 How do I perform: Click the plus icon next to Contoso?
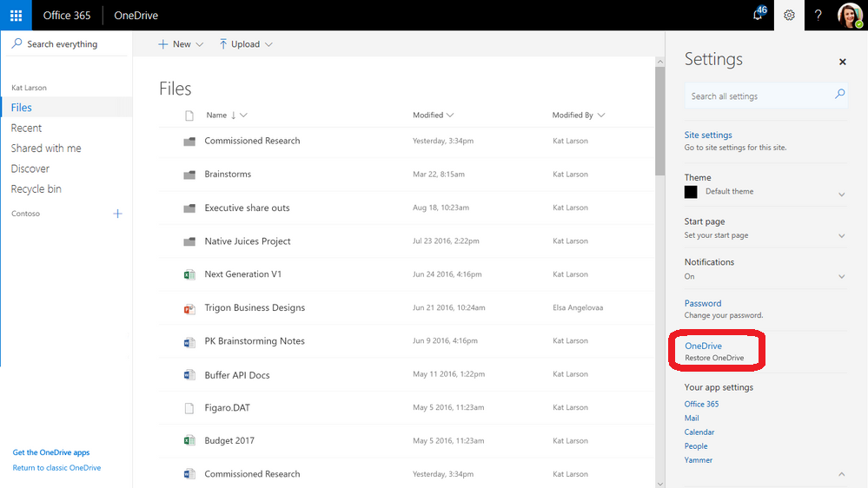(118, 214)
